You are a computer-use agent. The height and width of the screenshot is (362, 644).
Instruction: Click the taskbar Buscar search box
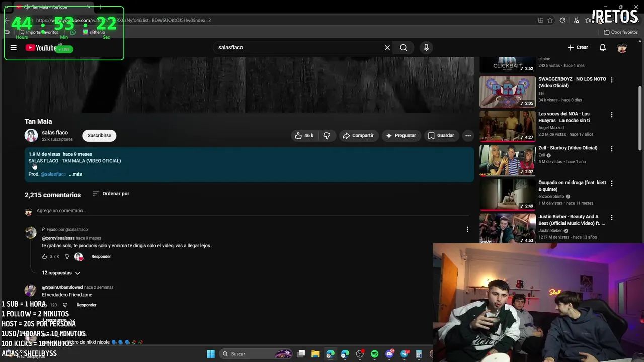point(255,354)
